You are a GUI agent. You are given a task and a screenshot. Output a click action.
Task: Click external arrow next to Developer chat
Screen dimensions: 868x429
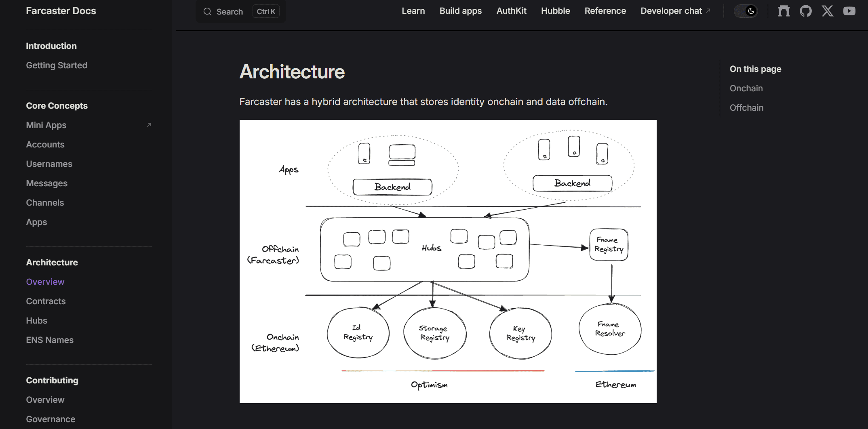pos(708,11)
